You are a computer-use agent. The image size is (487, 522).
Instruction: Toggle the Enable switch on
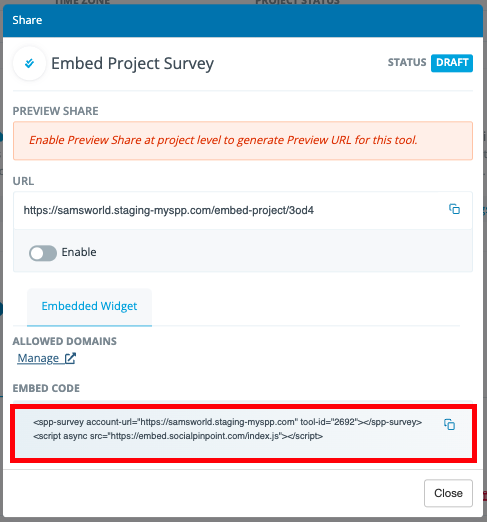tap(43, 253)
